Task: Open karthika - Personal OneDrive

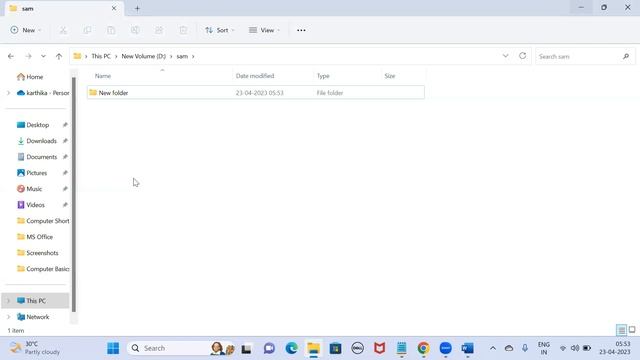Action: 43,93
